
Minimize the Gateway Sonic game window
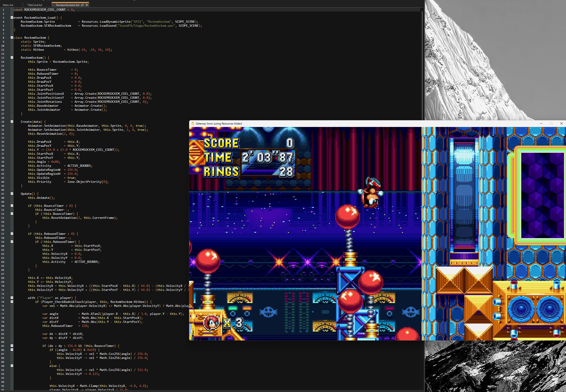tap(541, 124)
